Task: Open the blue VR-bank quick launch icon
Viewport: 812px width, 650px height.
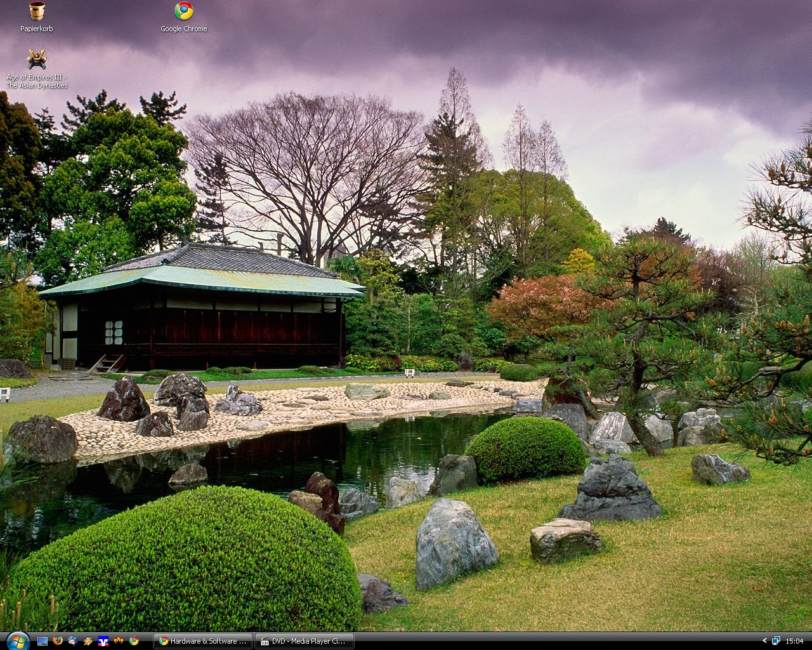Action: coord(103,641)
